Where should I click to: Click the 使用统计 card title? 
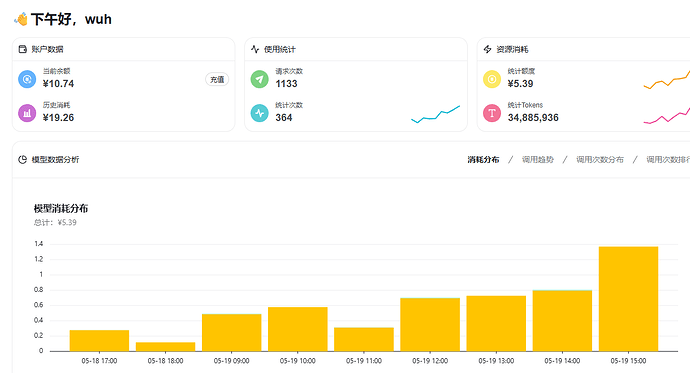point(280,49)
